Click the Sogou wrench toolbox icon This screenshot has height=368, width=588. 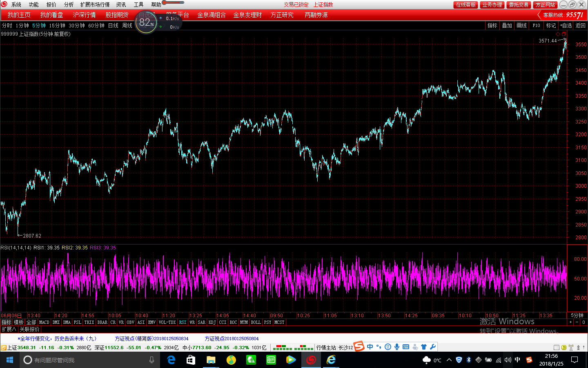(x=433, y=347)
